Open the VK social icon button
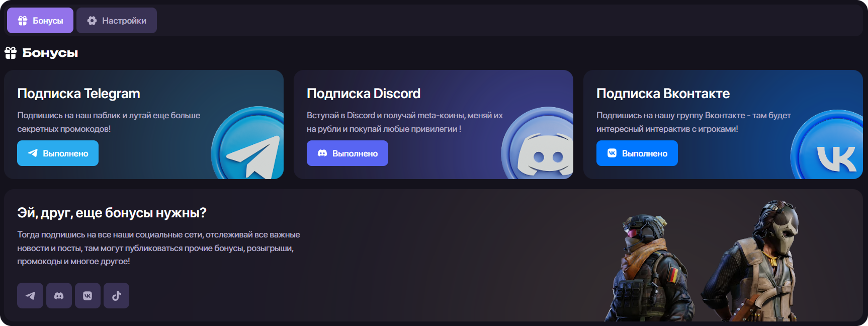Image resolution: width=868 pixels, height=326 pixels. click(88, 296)
